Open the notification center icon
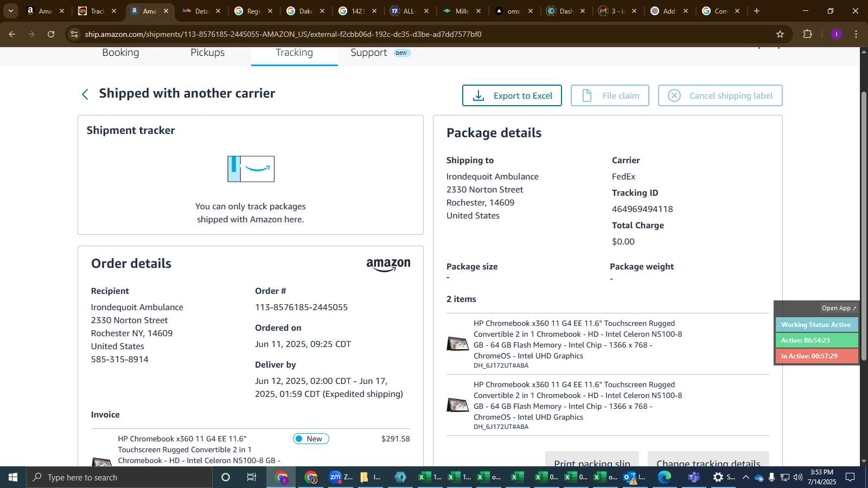The width and height of the screenshot is (868, 488). point(851,477)
